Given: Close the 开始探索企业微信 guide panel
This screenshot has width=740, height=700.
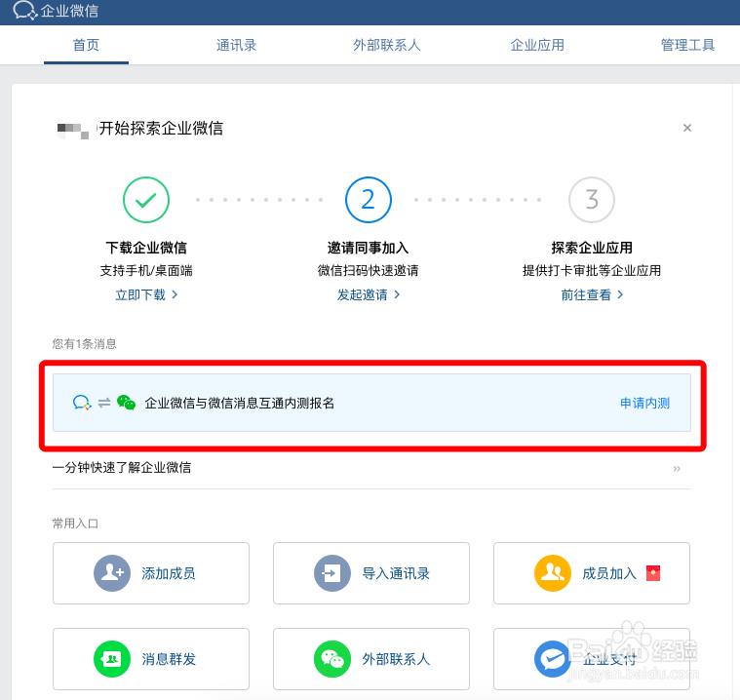Looking at the screenshot, I should [x=687, y=128].
